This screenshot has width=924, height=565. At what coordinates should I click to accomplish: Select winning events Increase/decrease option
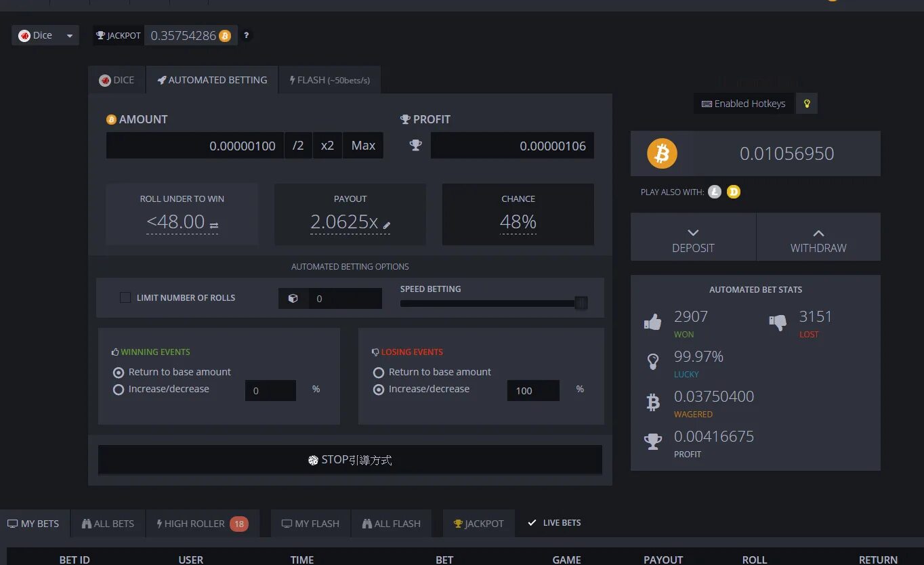click(x=119, y=390)
